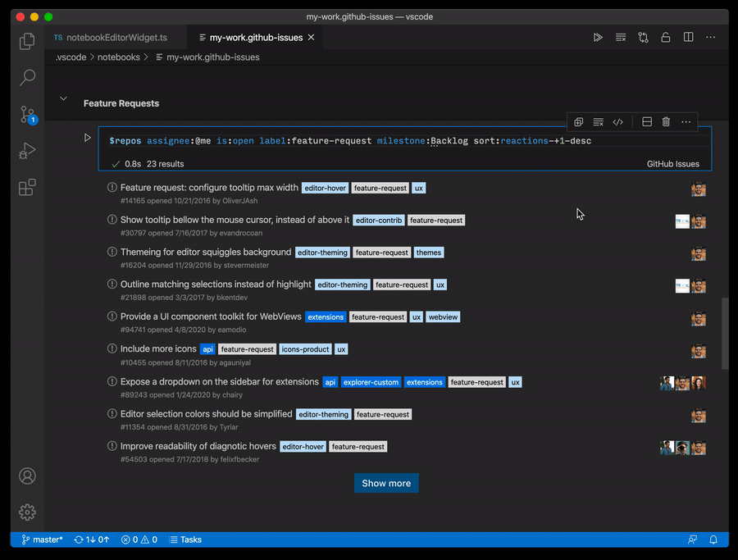The image size is (738, 560).
Task: Clear all outputs from editor toolbar
Action: click(x=621, y=37)
